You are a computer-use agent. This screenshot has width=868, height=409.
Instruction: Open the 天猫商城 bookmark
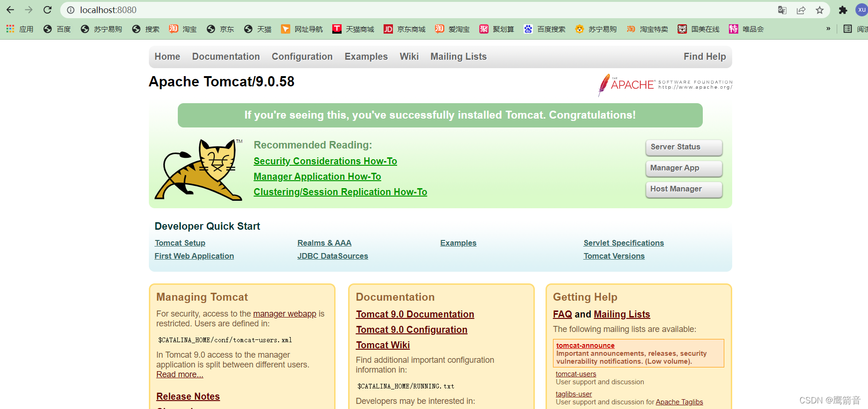pyautogui.click(x=353, y=29)
